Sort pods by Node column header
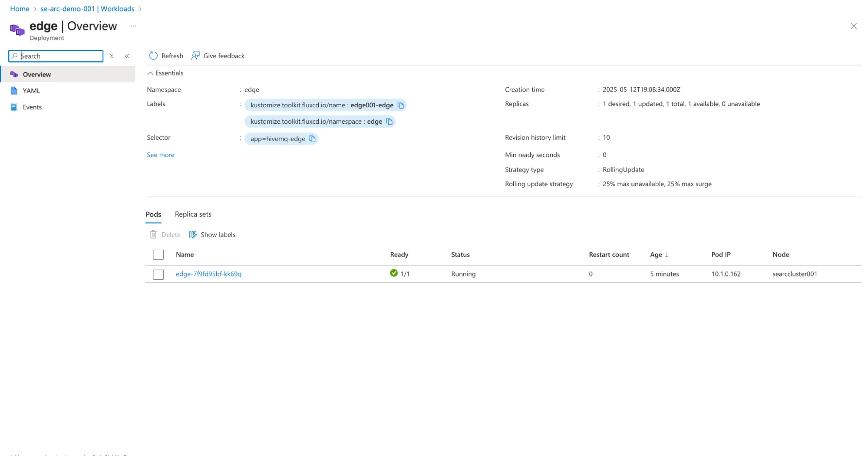The width and height of the screenshot is (868, 456). click(780, 254)
